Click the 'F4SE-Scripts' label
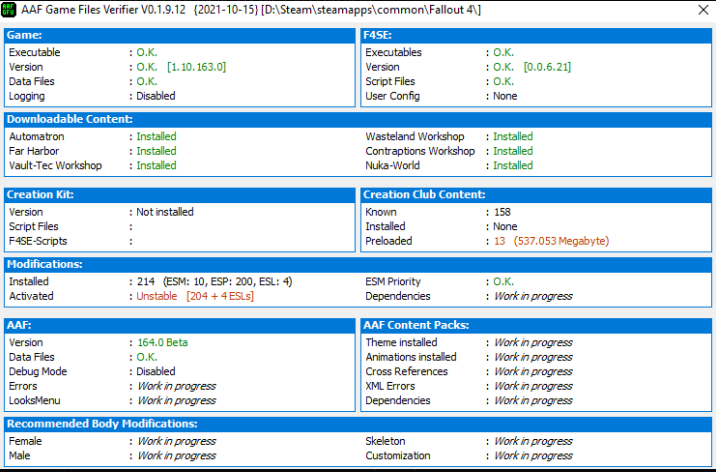The image size is (716, 472). pos(38,241)
